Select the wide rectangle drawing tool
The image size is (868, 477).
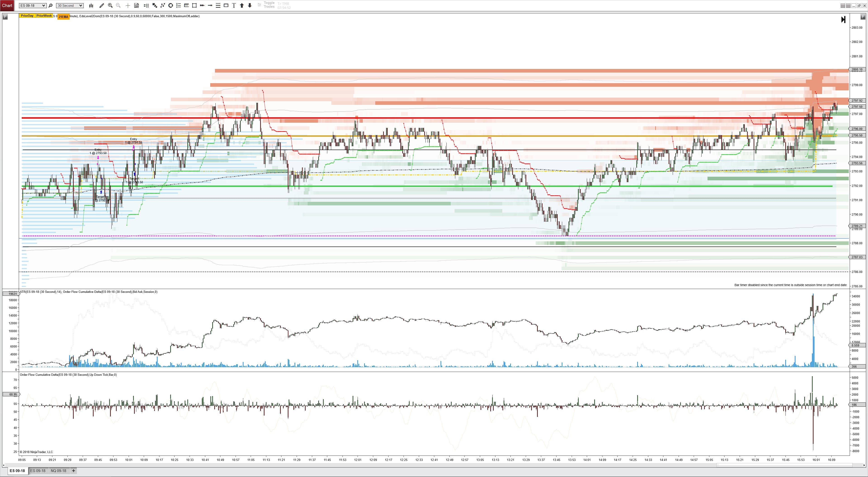[x=226, y=5]
